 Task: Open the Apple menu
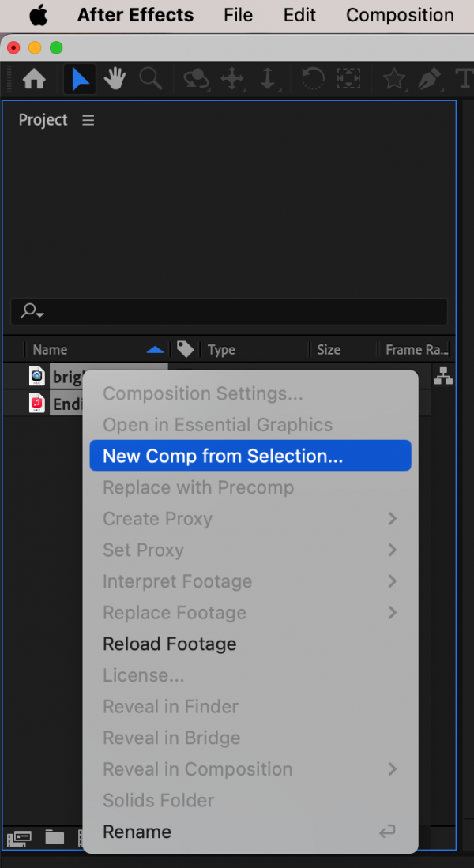click(x=37, y=15)
